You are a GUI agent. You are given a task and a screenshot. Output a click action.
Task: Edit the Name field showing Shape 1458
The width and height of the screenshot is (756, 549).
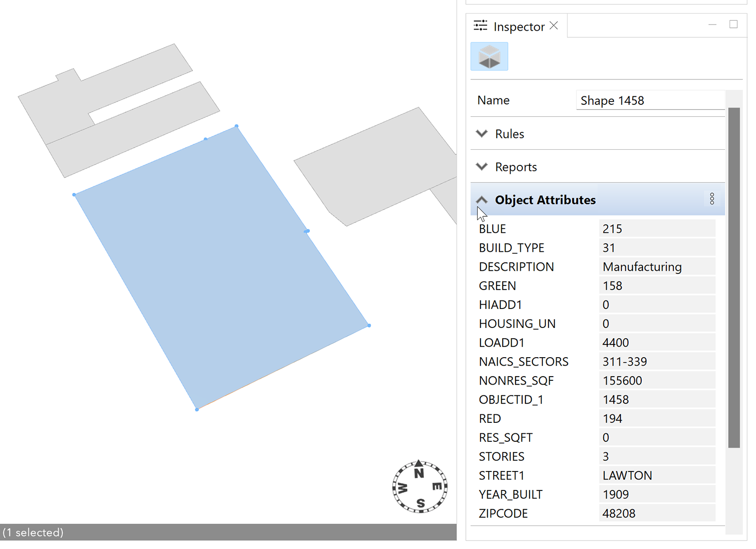[650, 100]
